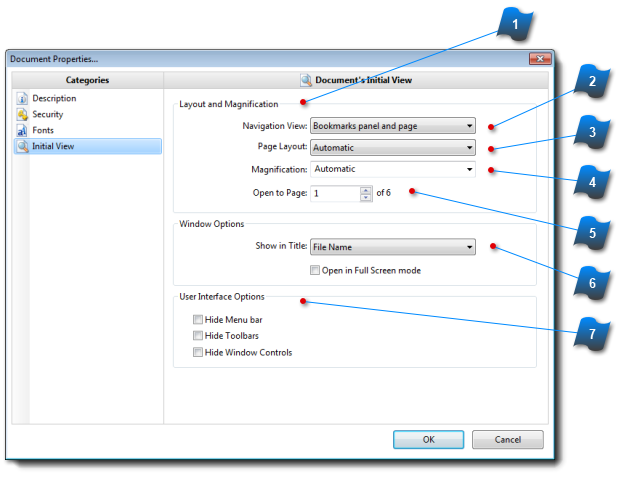622x484 pixels.
Task: Tick the Hide Window Controls checkbox
Action: pyautogui.click(x=198, y=352)
